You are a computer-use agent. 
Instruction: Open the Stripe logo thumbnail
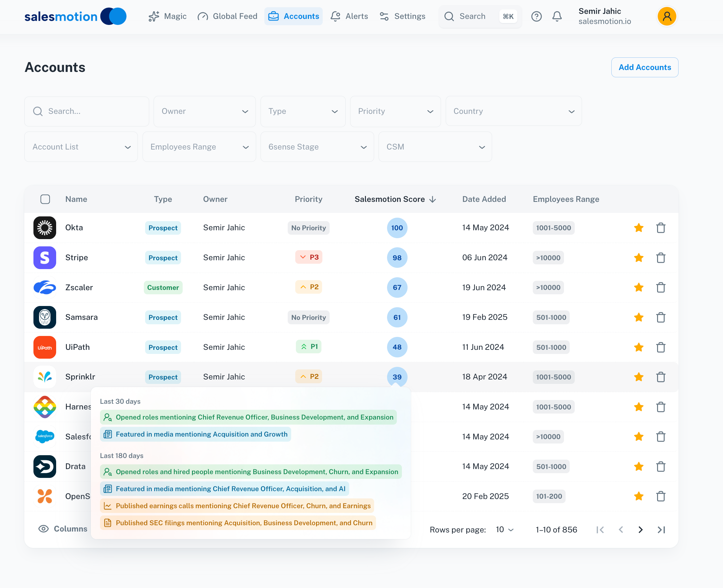pyautogui.click(x=45, y=258)
